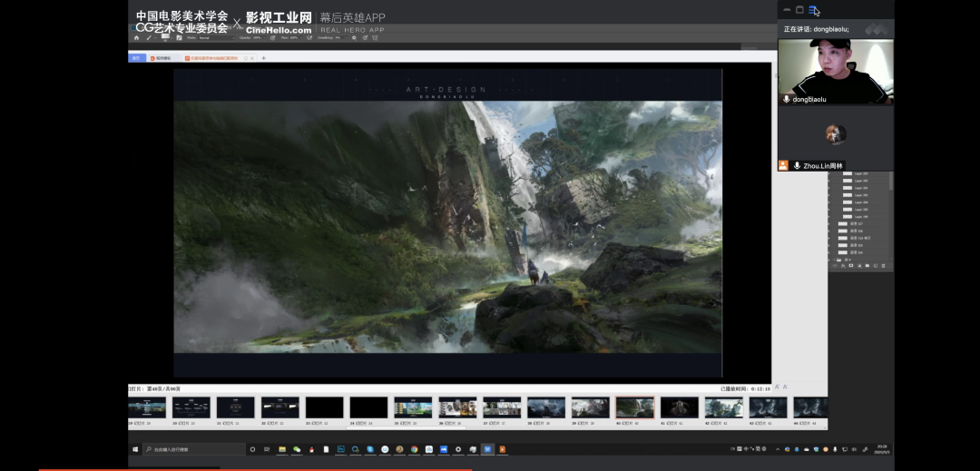The width and height of the screenshot is (980, 471).
Task: Open the Windows Start menu
Action: coord(136,449)
